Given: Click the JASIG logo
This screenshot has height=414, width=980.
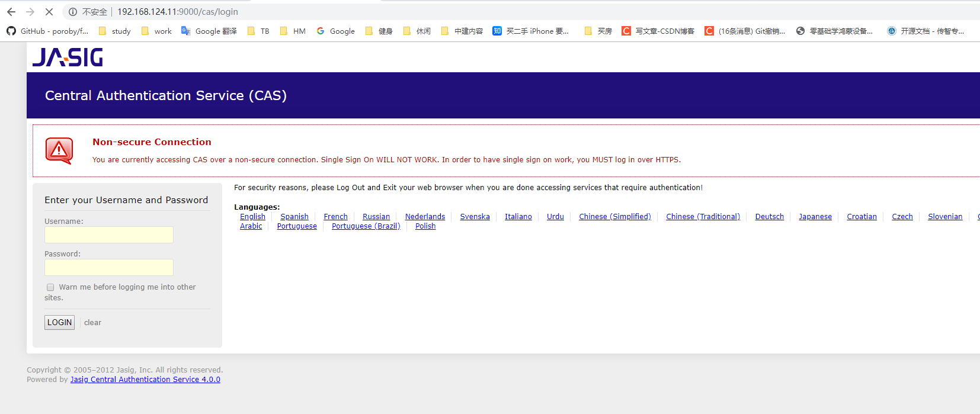Looking at the screenshot, I should click(x=68, y=57).
